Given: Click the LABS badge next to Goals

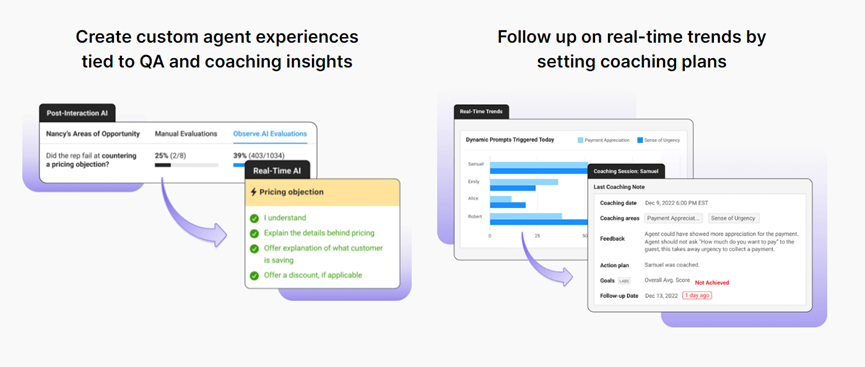Looking at the screenshot, I should point(624,281).
